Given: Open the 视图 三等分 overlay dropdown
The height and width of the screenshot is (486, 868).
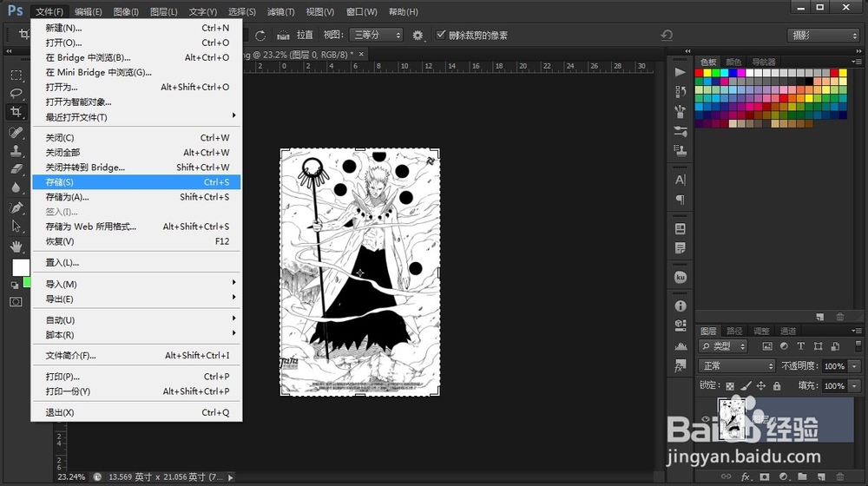Looking at the screenshot, I should click(377, 35).
